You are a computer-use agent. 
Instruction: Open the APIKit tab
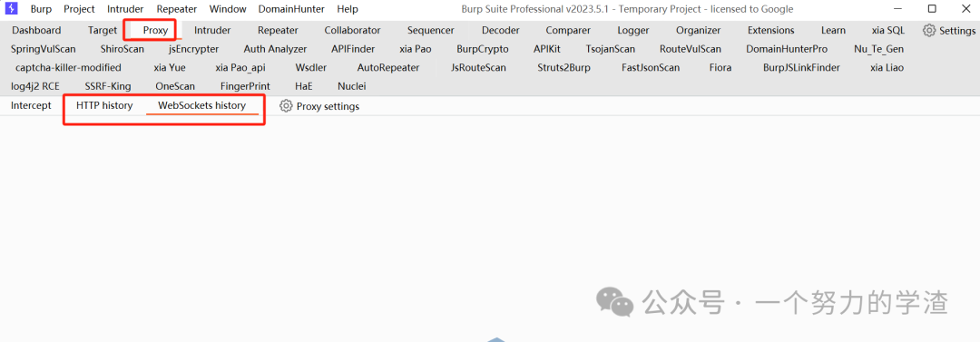pos(547,49)
